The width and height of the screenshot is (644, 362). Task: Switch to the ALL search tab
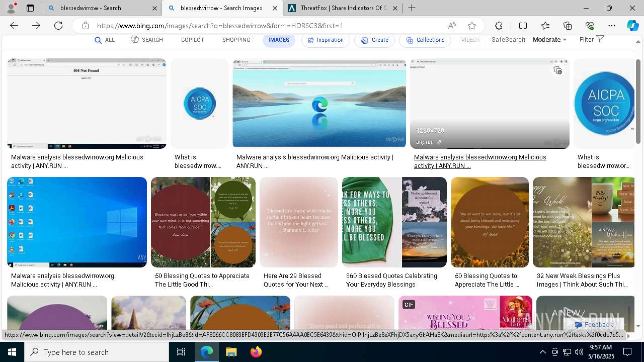(105, 40)
